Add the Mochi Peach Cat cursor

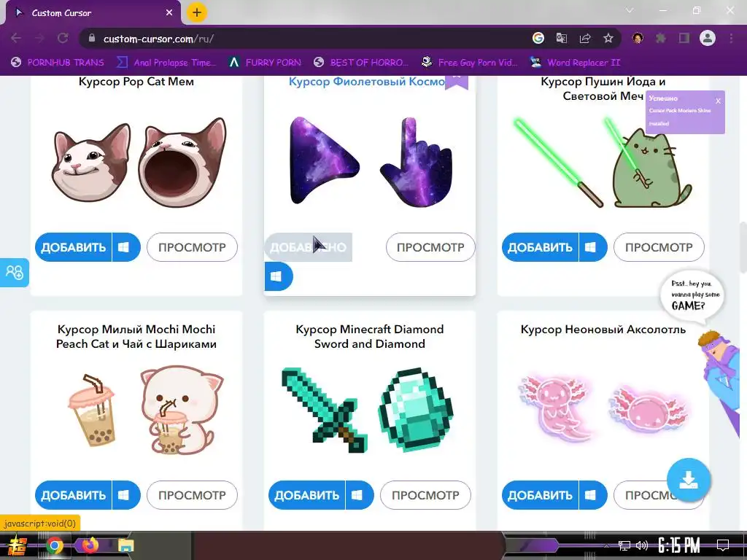pyautogui.click(x=74, y=495)
